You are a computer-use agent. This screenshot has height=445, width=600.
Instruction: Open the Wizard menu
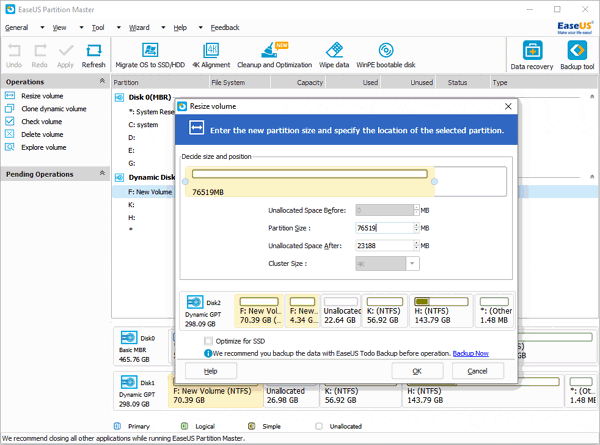[x=139, y=28]
